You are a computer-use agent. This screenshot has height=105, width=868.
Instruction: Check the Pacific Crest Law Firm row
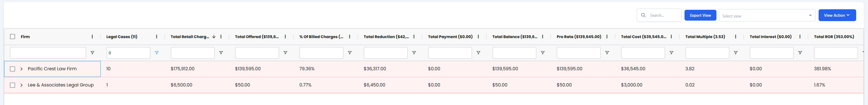(x=12, y=69)
